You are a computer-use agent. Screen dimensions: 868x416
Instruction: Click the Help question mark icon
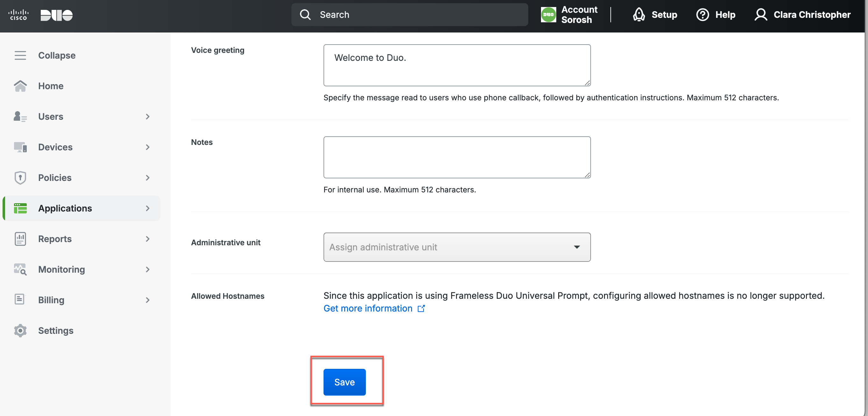702,15
